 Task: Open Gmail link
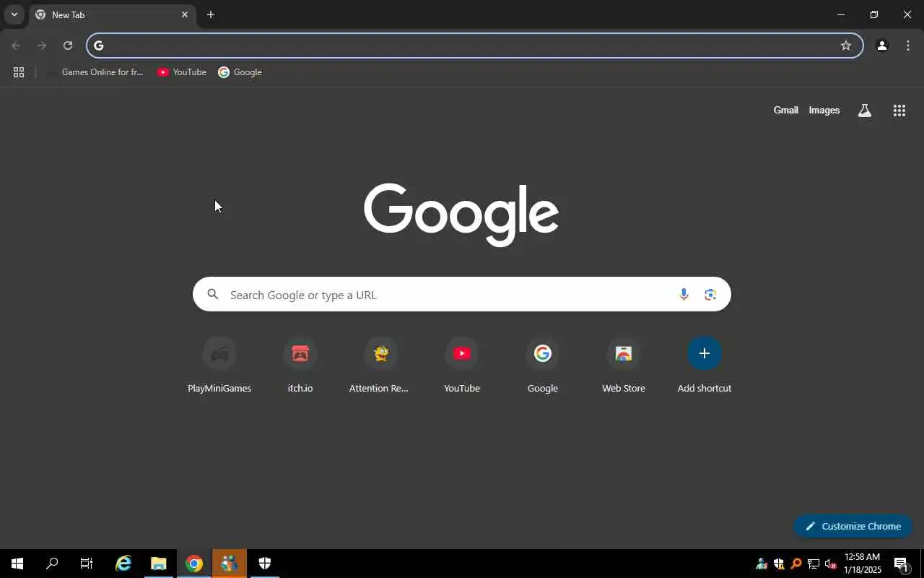tap(785, 111)
